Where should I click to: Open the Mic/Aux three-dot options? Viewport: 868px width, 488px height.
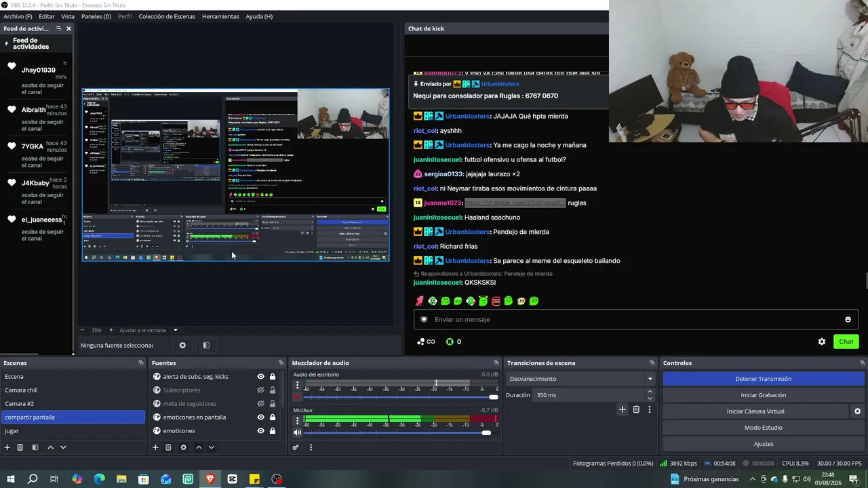click(297, 421)
